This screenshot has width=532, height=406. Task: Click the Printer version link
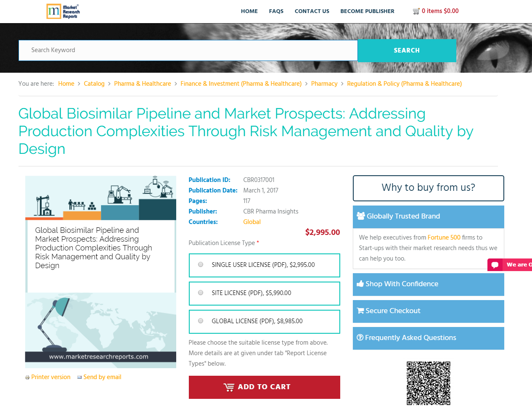pos(51,377)
